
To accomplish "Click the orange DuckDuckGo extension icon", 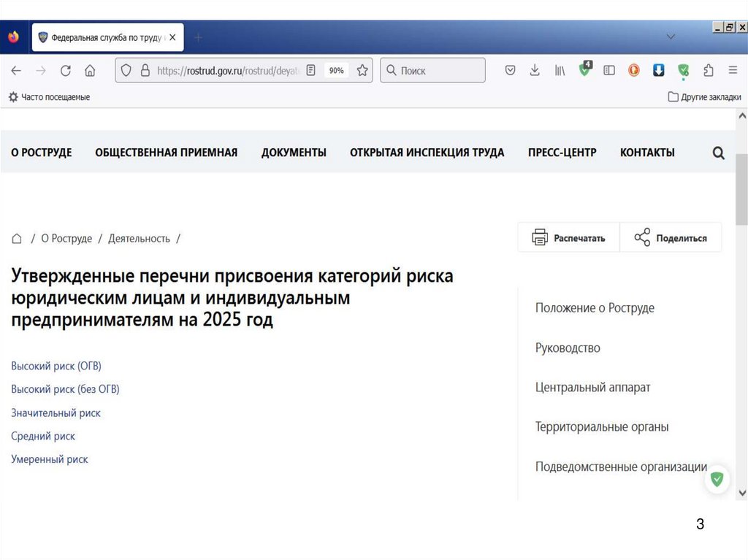I will point(634,71).
